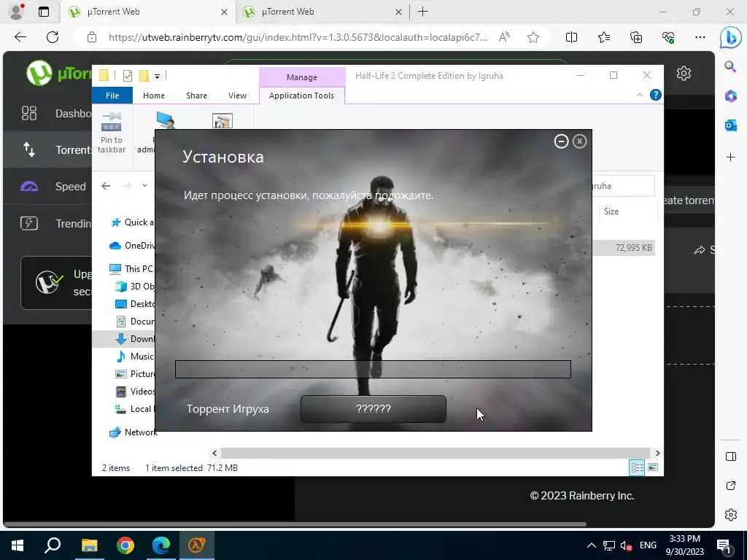This screenshot has width=747, height=560.
Task: Select the Application Tools tab
Action: click(x=301, y=96)
